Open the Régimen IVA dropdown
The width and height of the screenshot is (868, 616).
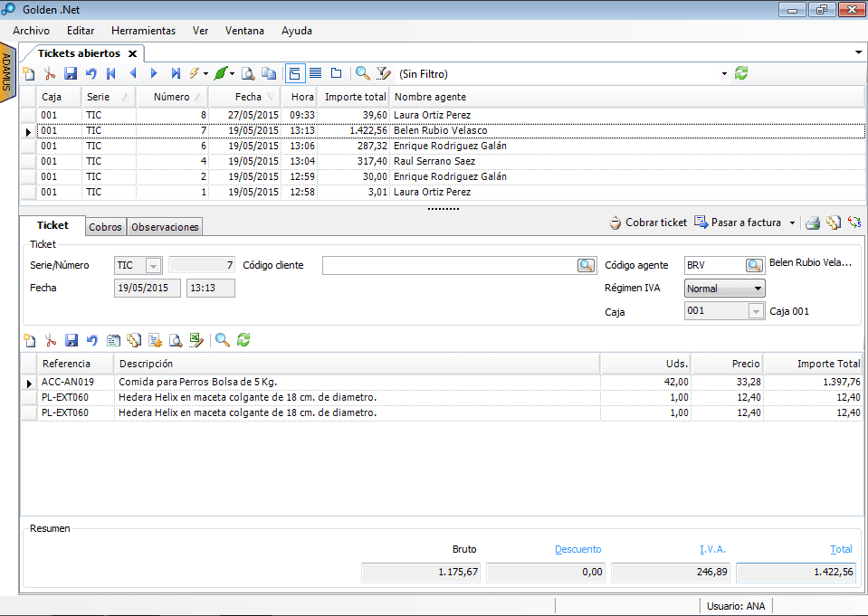click(758, 289)
